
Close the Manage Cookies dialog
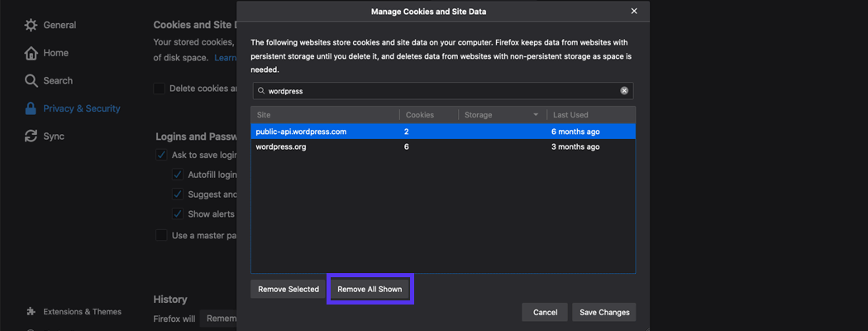pos(634,11)
